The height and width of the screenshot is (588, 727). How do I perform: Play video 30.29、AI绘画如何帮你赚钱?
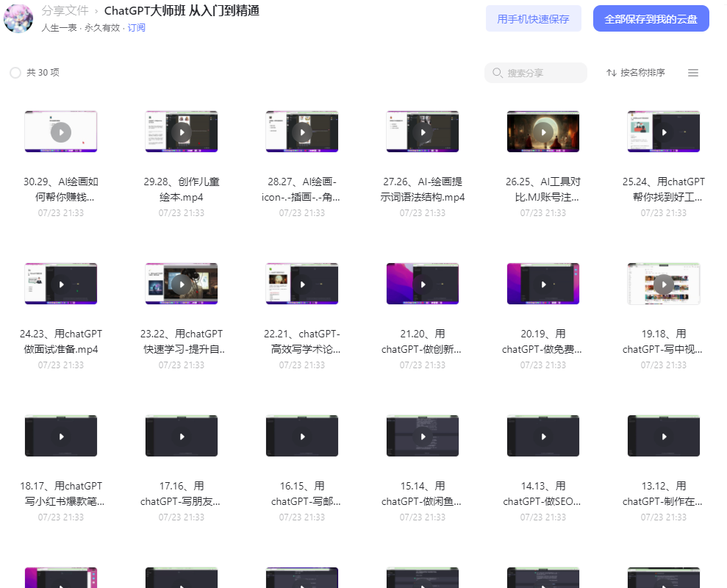click(61, 132)
